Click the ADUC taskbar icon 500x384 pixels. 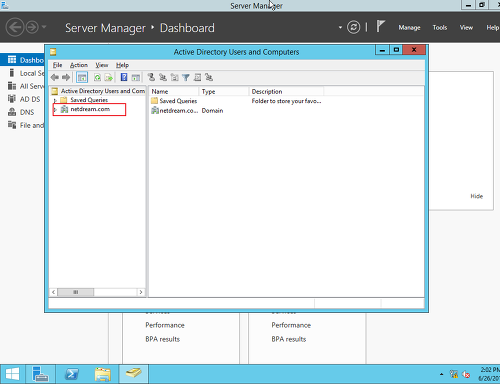pyautogui.click(x=133, y=374)
